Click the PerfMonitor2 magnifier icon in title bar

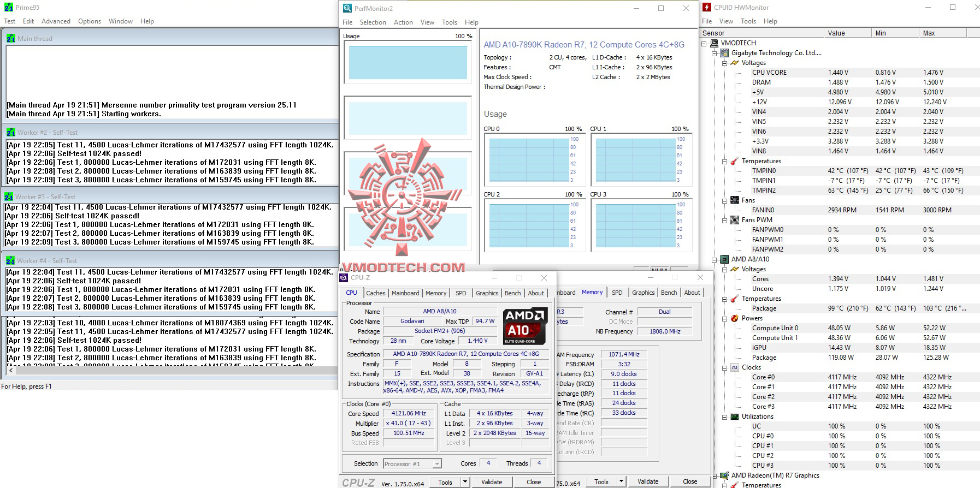point(347,8)
